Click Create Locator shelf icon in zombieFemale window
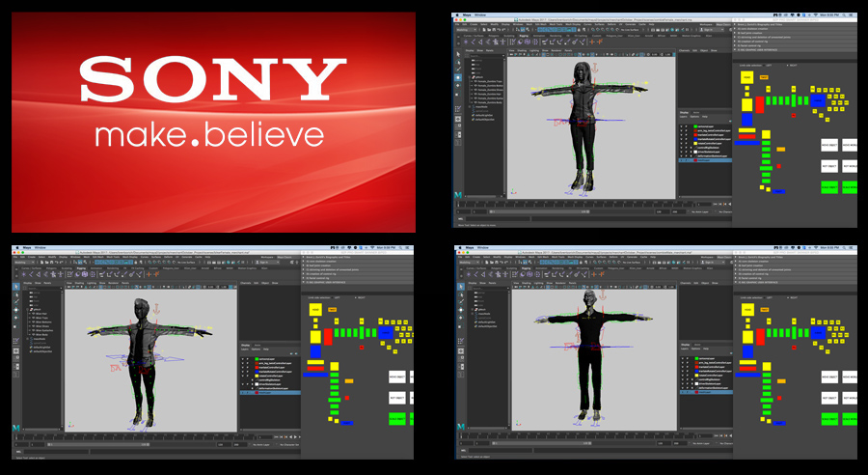The image size is (868, 475). [466, 42]
